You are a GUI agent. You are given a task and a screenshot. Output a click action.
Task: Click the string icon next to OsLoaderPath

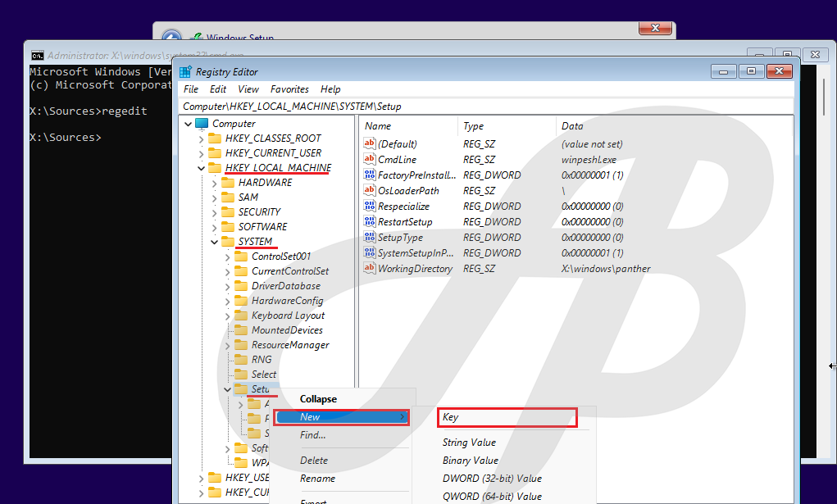click(x=370, y=190)
